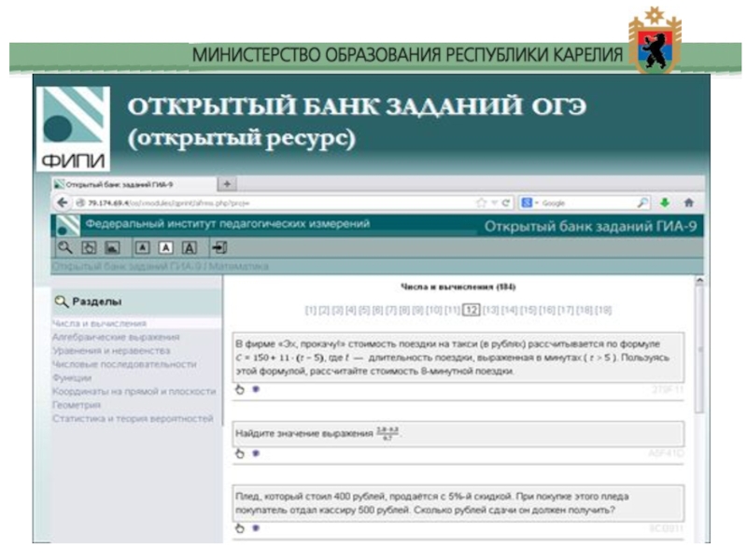Go to page [5] of tasks
The height and width of the screenshot is (560, 747).
click(x=364, y=310)
